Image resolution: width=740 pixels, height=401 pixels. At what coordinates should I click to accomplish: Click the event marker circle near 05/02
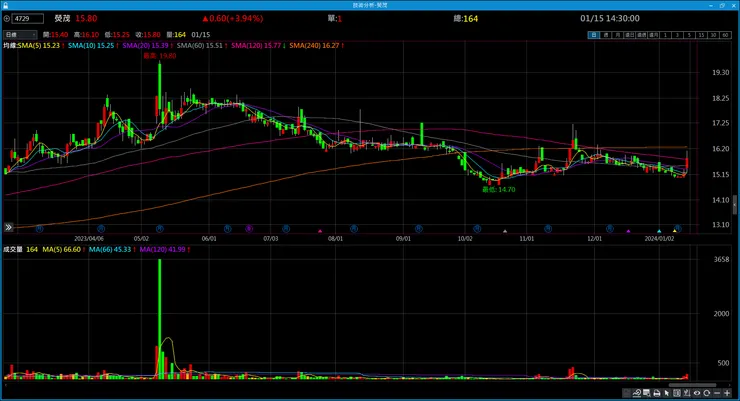click(160, 229)
